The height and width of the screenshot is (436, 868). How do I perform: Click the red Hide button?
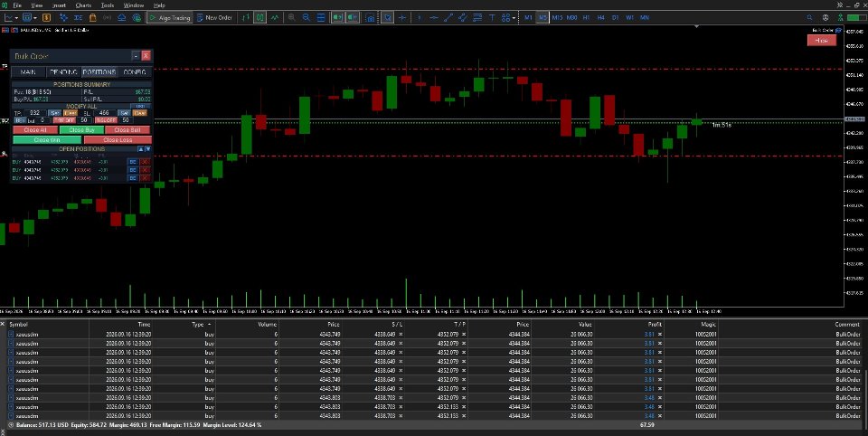[x=822, y=40]
